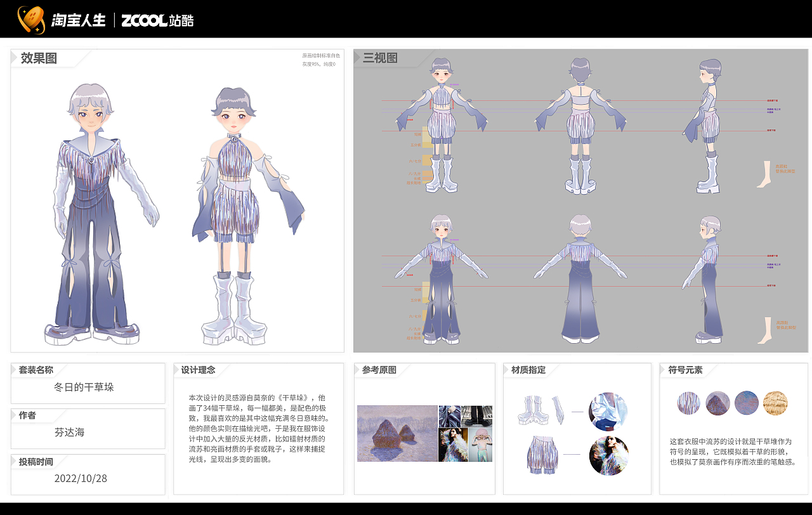812x515 pixels.
Task: Click the 套装名称 label
Action: pyautogui.click(x=36, y=370)
